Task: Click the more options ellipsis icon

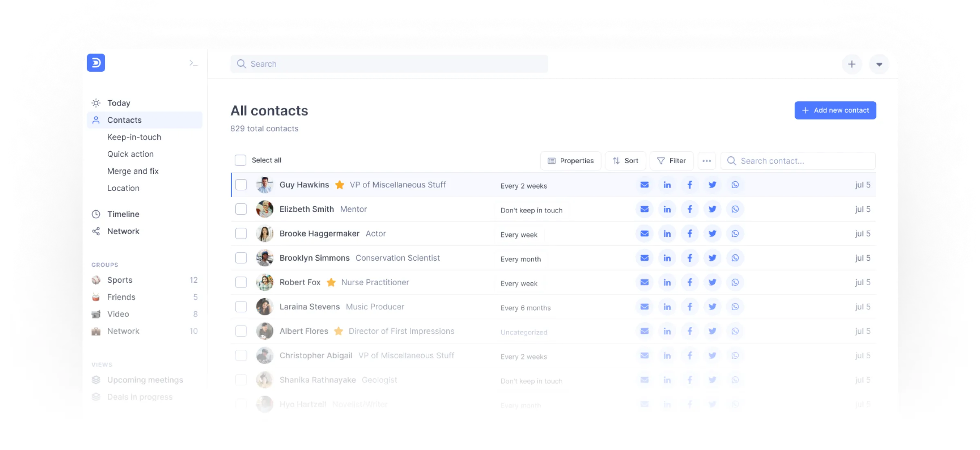Action: 707,160
